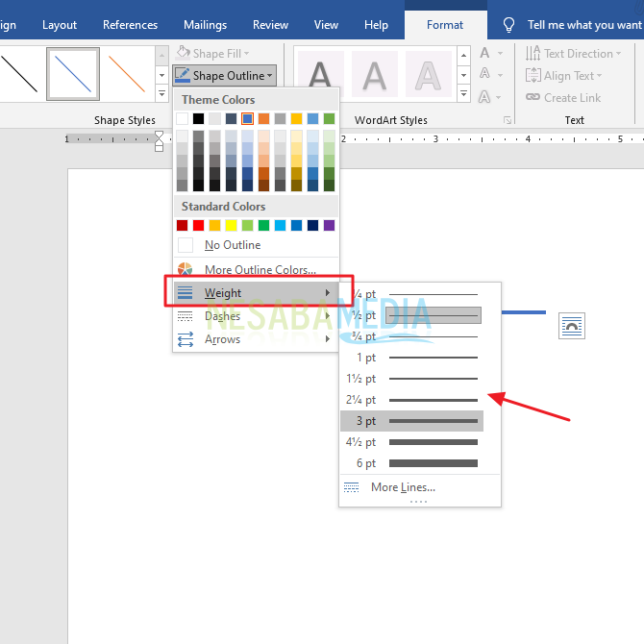Click the Layout Options icon beside the line
This screenshot has height=644, width=644.
click(x=572, y=326)
